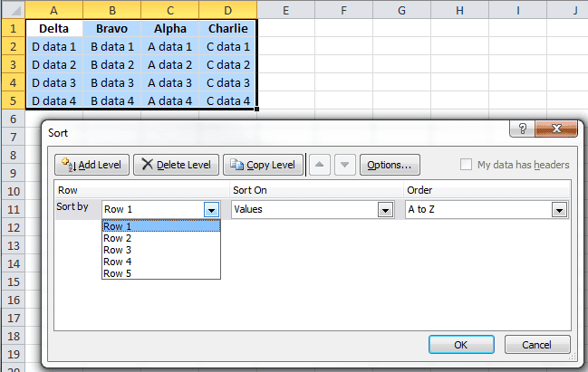Select Row 2 in the dropdown list

tap(161, 238)
